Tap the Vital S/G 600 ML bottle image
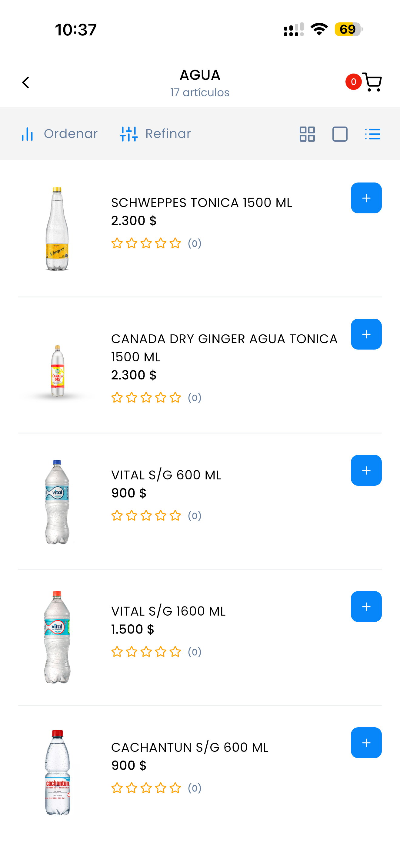Image resolution: width=400 pixels, height=868 pixels. [x=57, y=502]
